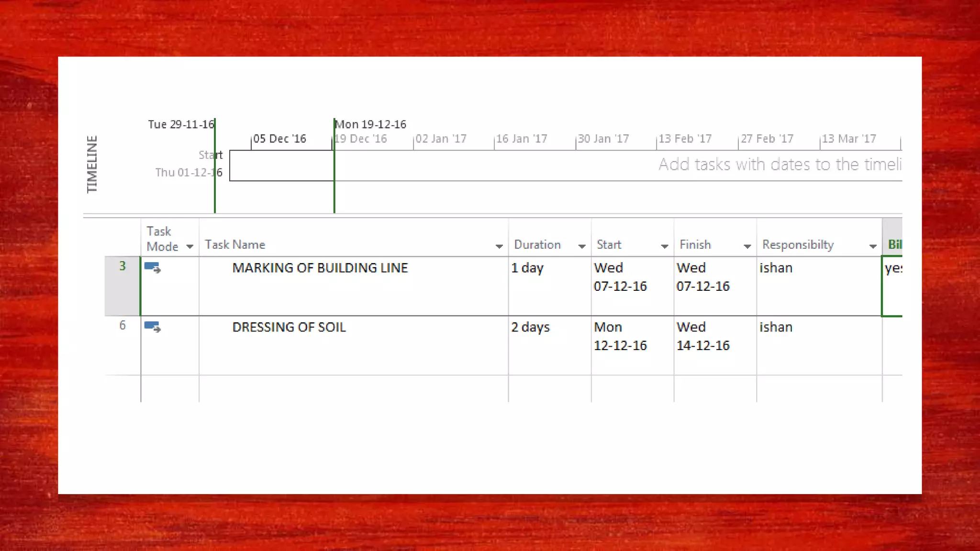The height and width of the screenshot is (551, 980).
Task: Click the TIMELINE vertical label
Action: coord(92,165)
